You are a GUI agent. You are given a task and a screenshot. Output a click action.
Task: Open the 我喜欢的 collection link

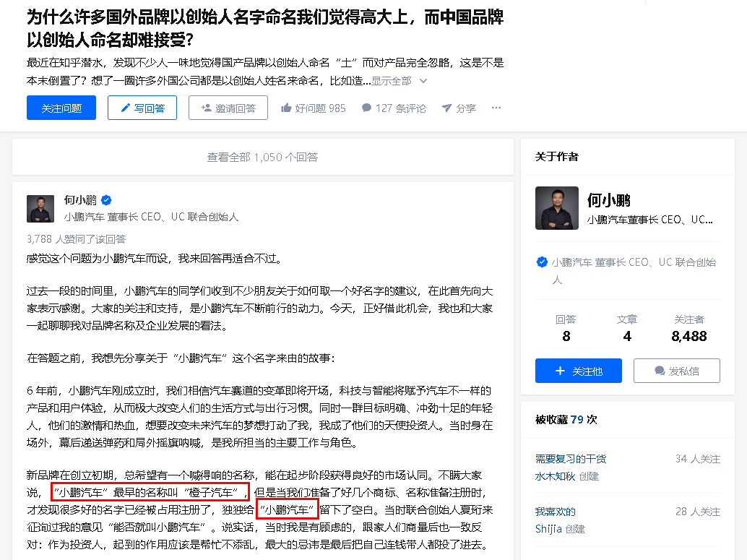556,512
